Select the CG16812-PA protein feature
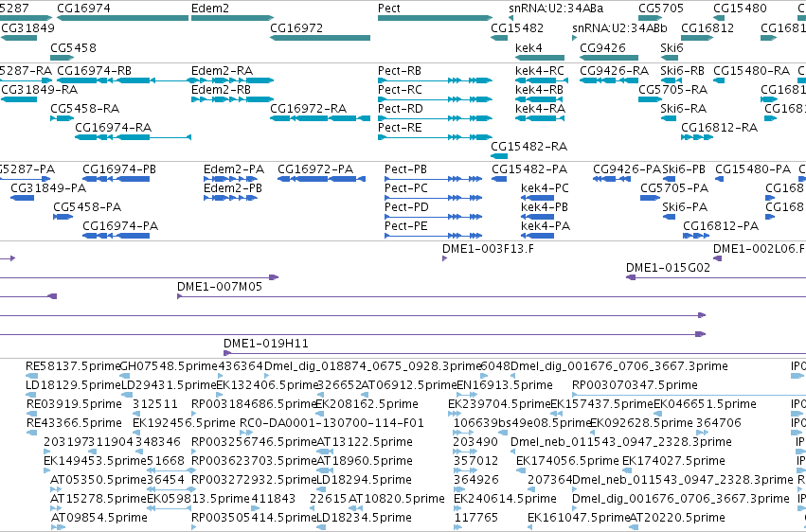The image size is (806, 532). (696, 236)
